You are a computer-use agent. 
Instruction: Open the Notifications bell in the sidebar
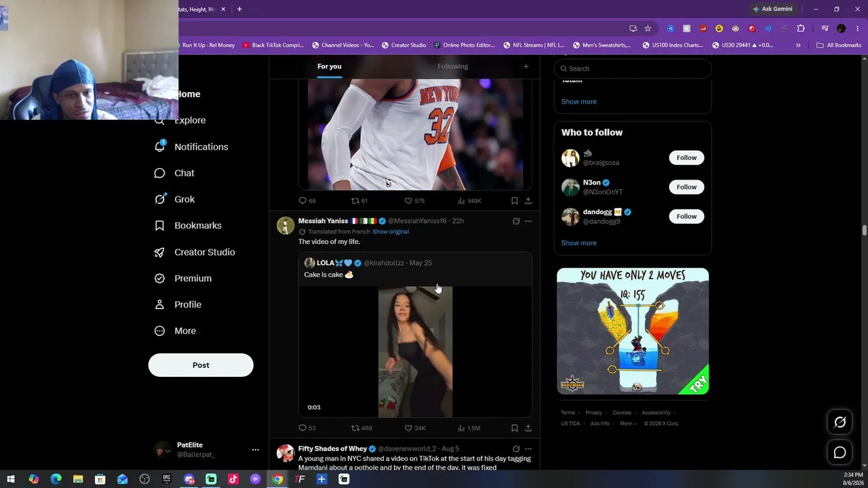pos(160,146)
